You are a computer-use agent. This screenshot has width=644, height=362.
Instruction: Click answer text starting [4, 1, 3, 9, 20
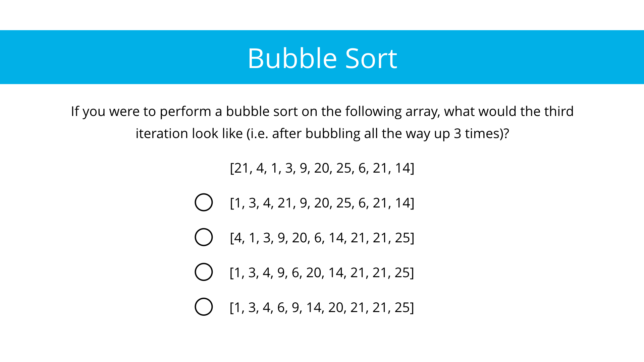coord(322,238)
